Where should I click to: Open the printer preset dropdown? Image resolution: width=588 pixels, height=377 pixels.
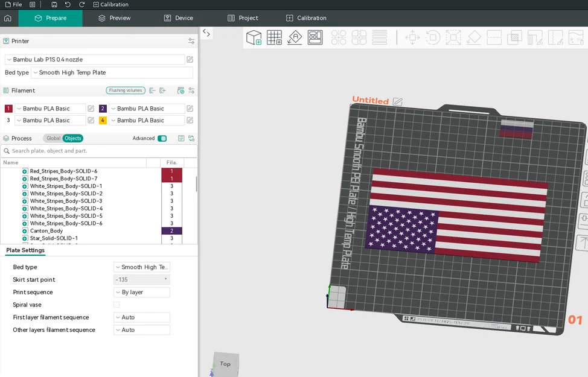[95, 60]
